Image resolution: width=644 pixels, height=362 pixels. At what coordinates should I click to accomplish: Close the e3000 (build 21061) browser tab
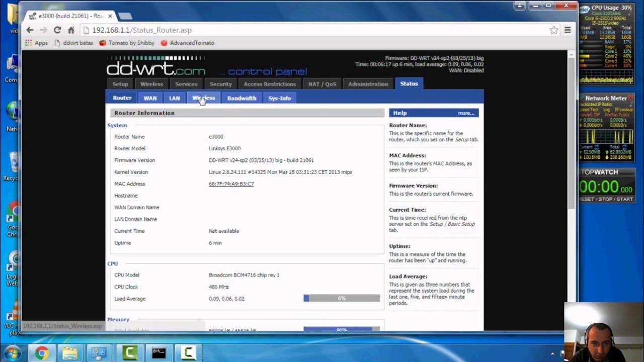(110, 16)
